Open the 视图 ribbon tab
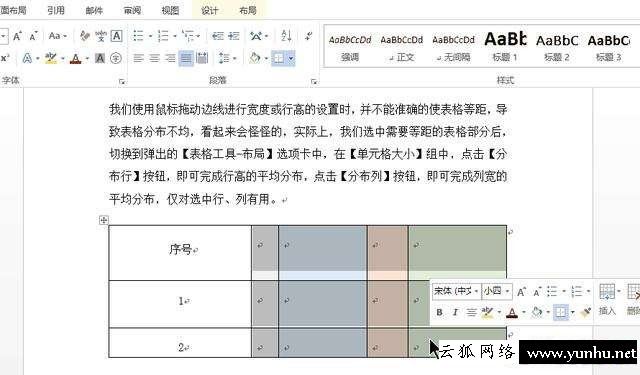 point(170,10)
